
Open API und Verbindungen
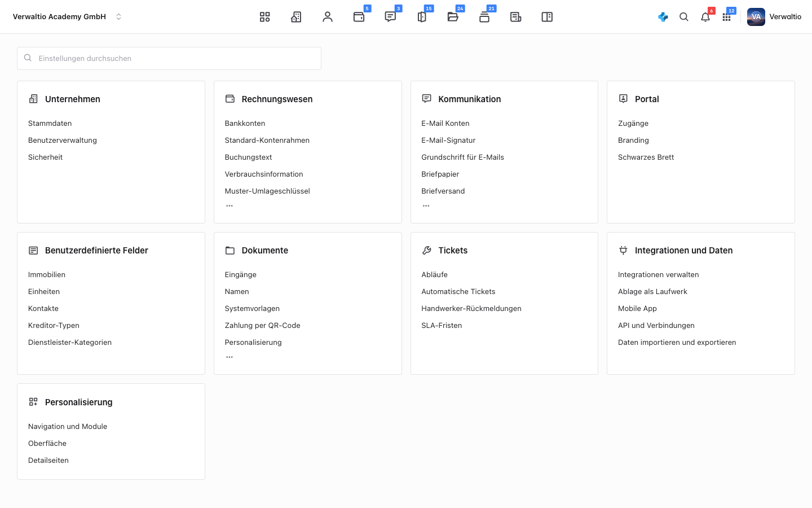click(656, 326)
